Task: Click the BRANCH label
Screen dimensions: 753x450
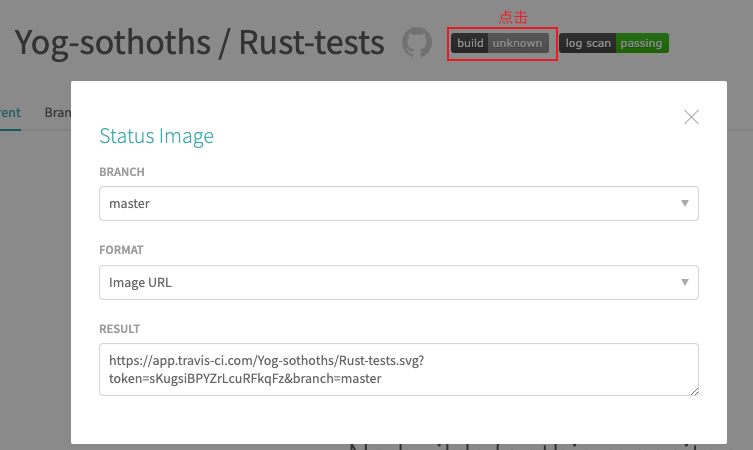Action: [x=122, y=172]
